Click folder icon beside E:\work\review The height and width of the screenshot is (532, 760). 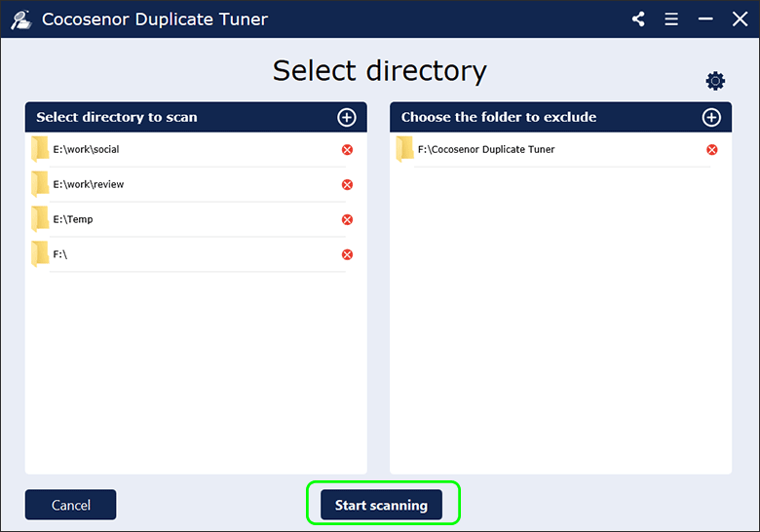(40, 184)
